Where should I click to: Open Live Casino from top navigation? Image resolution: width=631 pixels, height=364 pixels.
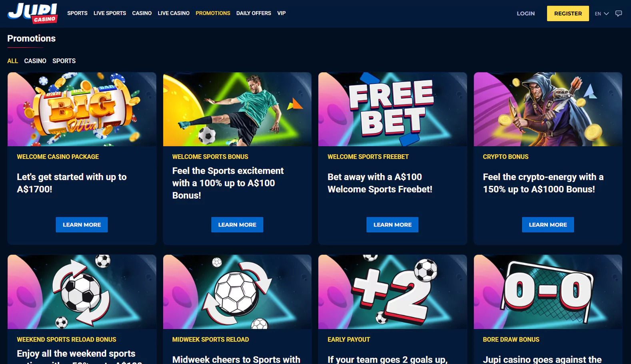(174, 13)
